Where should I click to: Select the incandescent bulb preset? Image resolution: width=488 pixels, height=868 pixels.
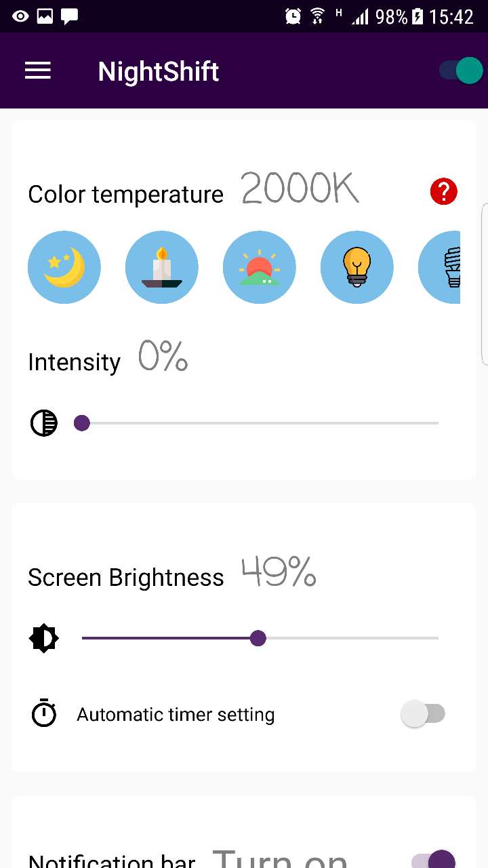pyautogui.click(x=357, y=267)
